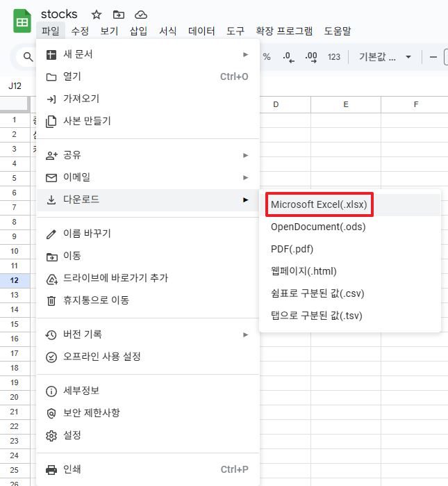The height and width of the screenshot is (486, 448).
Task: Rename the stocks document title
Action: coord(59,15)
